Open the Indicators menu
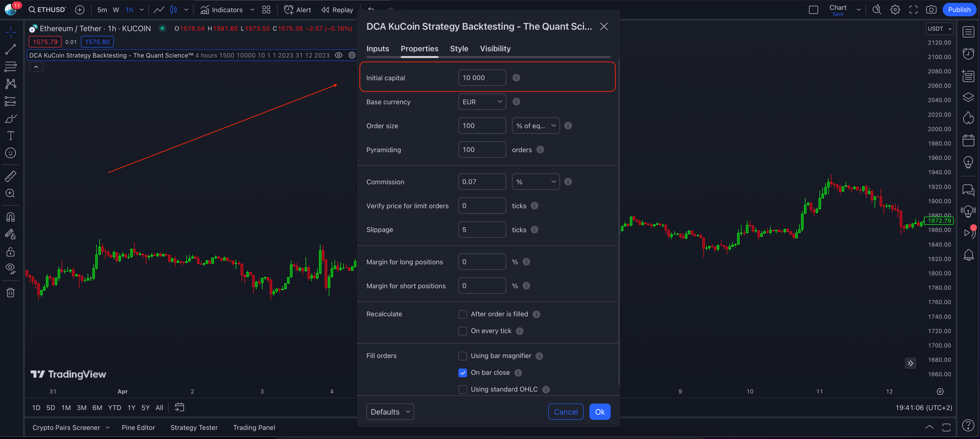This screenshot has width=980, height=439. [222, 10]
